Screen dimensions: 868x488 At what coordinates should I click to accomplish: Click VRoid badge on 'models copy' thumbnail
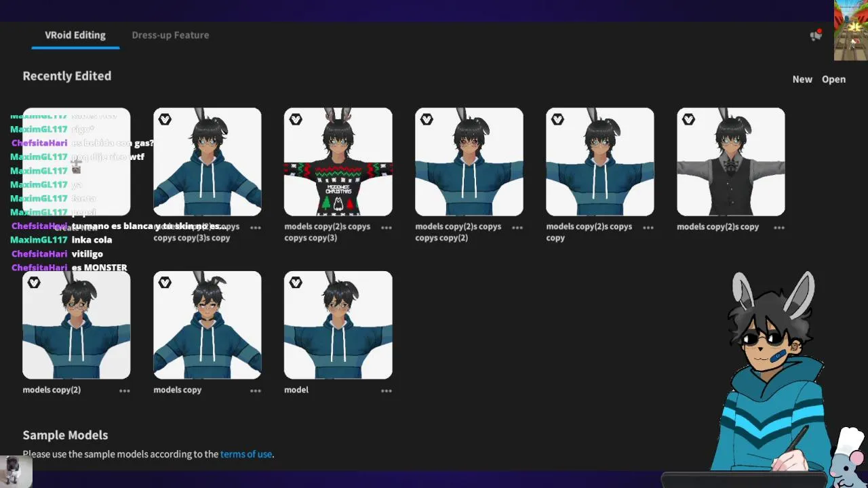(165, 283)
